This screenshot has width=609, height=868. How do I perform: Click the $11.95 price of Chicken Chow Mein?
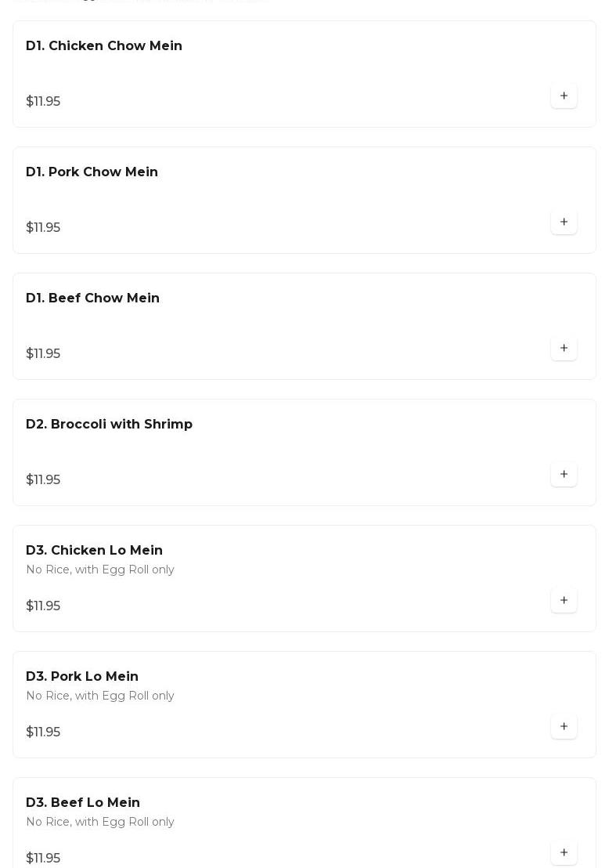[x=43, y=102]
